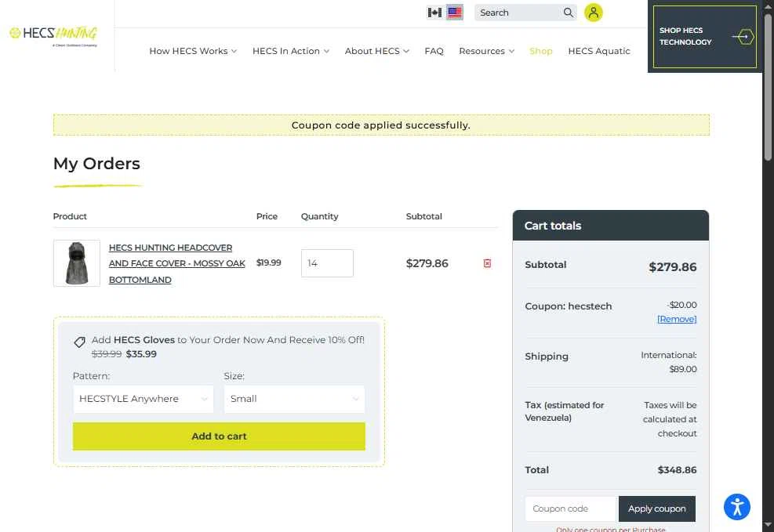Click the -$20.00 coupon discount value
Image resolution: width=774 pixels, height=532 pixels.
click(x=681, y=305)
